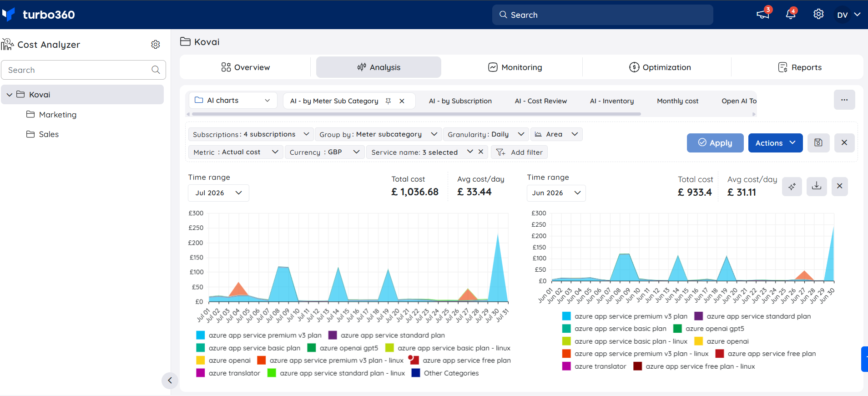This screenshot has width=868, height=396.
Task: Toggle Other Categories legend swatch
Action: tap(416, 373)
